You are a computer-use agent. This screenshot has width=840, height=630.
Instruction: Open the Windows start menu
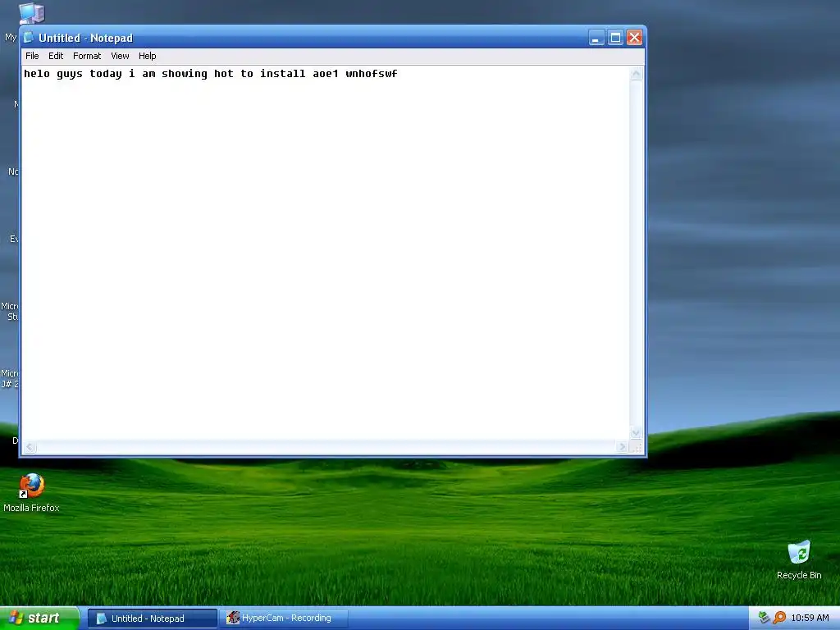click(x=39, y=618)
